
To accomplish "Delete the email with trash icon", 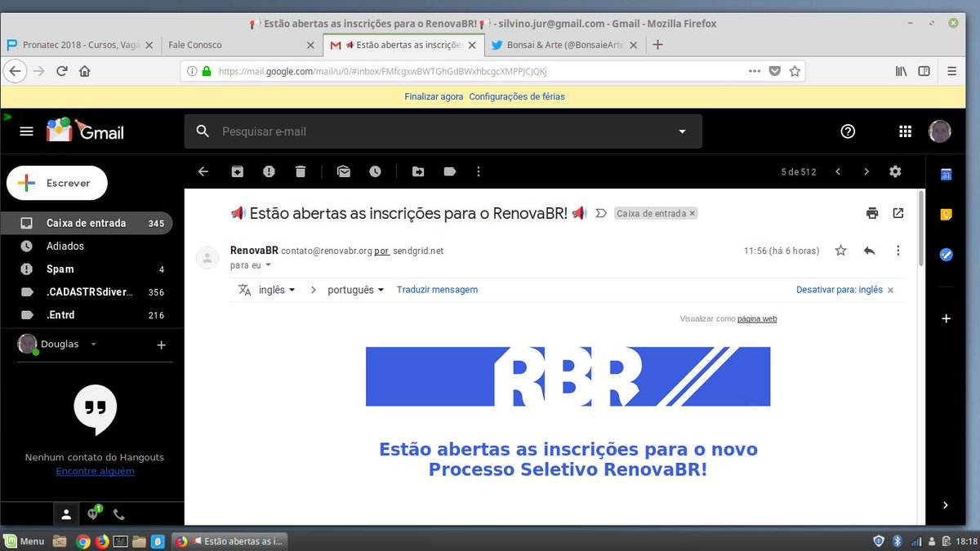I will pyautogui.click(x=301, y=171).
